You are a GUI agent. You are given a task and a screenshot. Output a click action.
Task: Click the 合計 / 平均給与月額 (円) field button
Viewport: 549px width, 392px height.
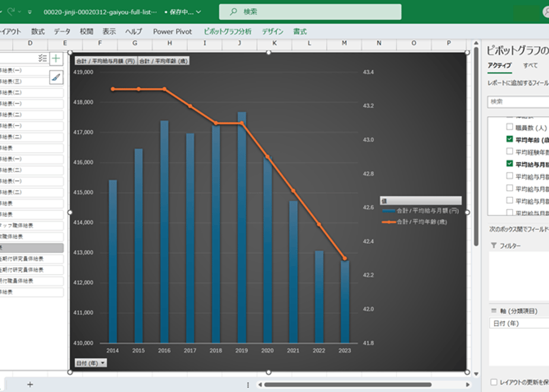[105, 61]
